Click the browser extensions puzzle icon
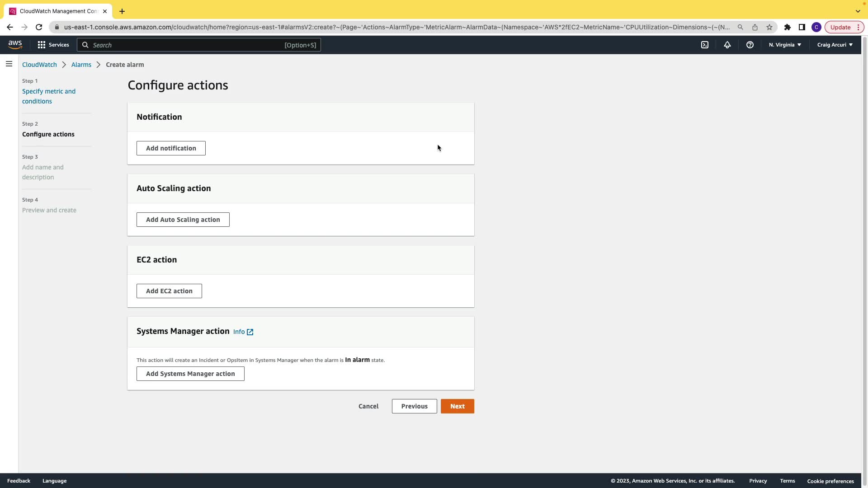Image resolution: width=868 pixels, height=488 pixels. coord(788,27)
